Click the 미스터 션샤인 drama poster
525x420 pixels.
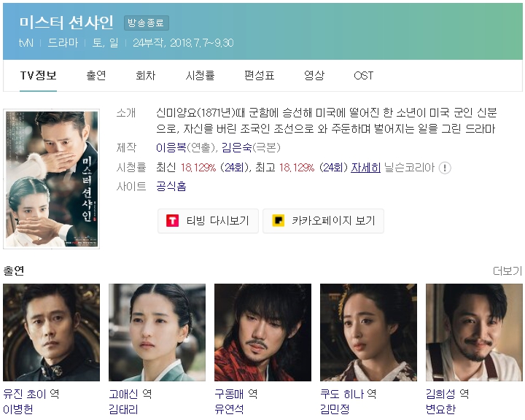[x=51, y=179]
